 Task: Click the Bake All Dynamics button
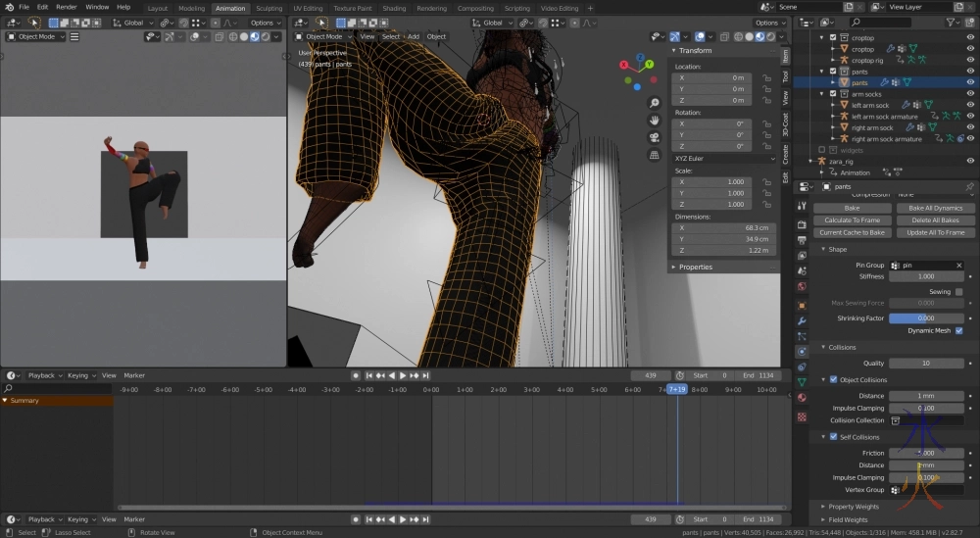pyautogui.click(x=934, y=208)
